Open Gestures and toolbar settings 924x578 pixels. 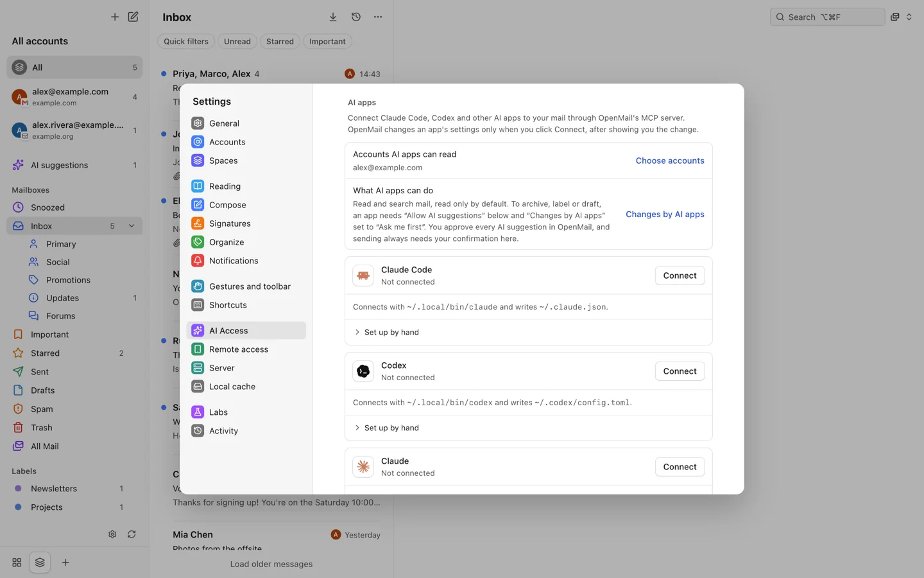[246, 286]
